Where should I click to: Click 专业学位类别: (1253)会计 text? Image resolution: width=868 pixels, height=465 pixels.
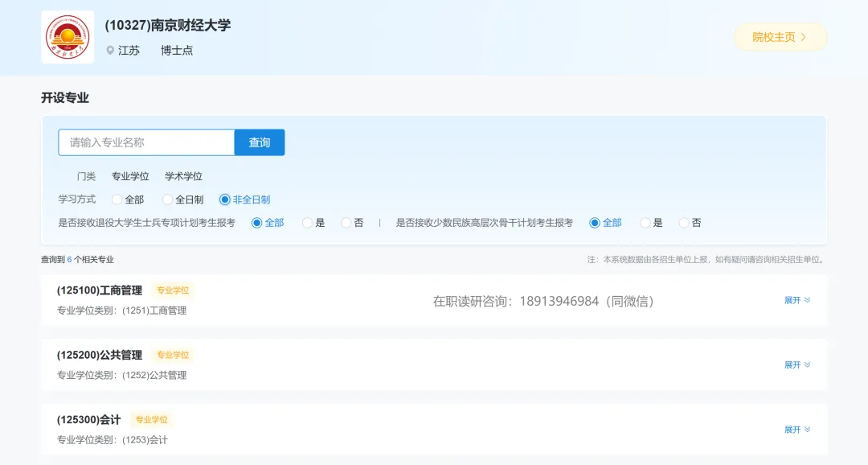(x=113, y=441)
